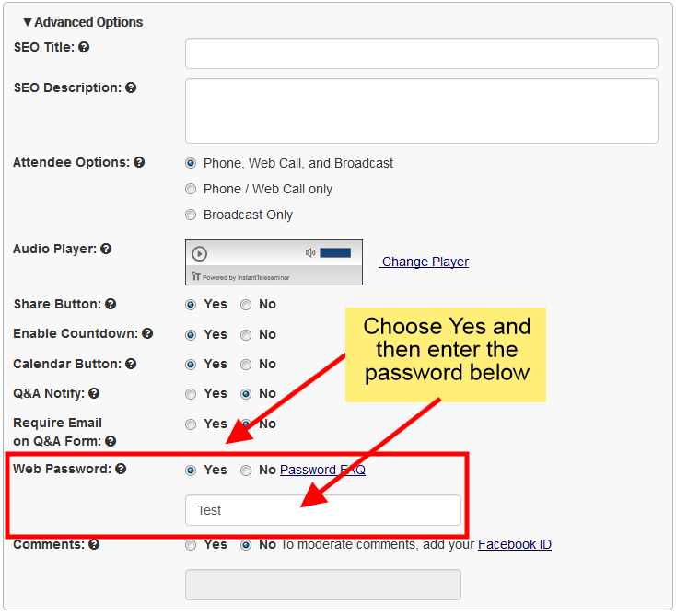
Task: Click the Web Password help icon
Action: pyautogui.click(x=121, y=469)
